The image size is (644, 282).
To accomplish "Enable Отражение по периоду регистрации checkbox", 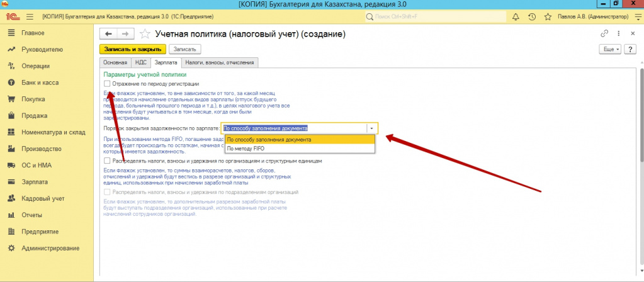I will [x=107, y=84].
